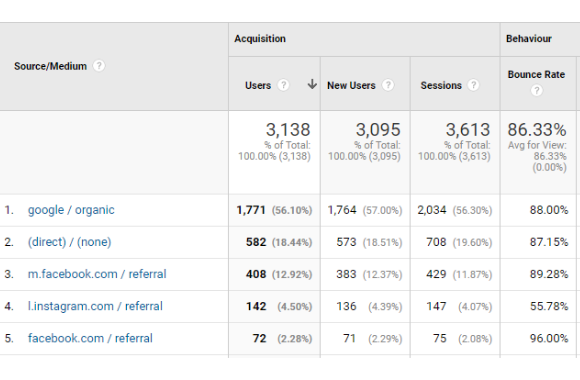Screen dimensions: 580x380
Task: Select facebook.com New Users value 71
Action: [x=350, y=339]
